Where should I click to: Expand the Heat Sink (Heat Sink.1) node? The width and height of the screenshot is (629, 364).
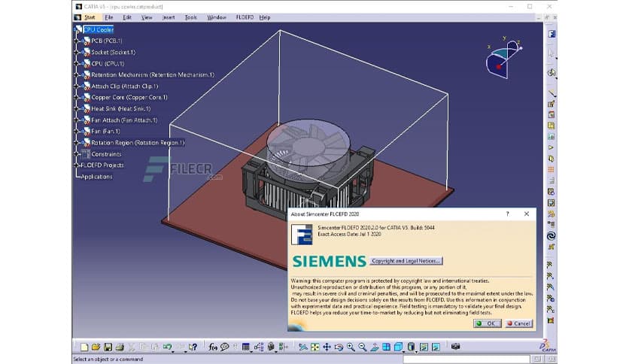point(77,108)
